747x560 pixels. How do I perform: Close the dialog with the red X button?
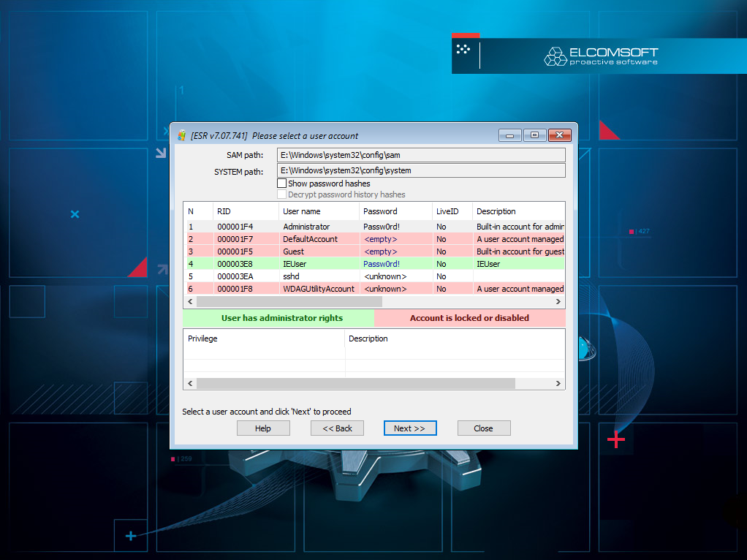pyautogui.click(x=560, y=135)
